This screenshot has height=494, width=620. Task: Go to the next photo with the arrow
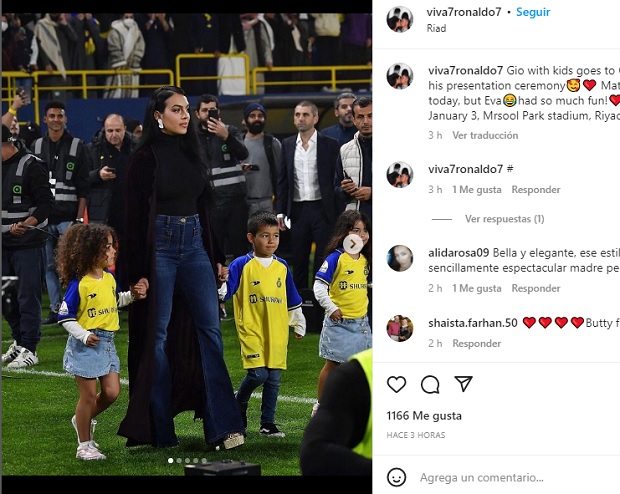353,244
